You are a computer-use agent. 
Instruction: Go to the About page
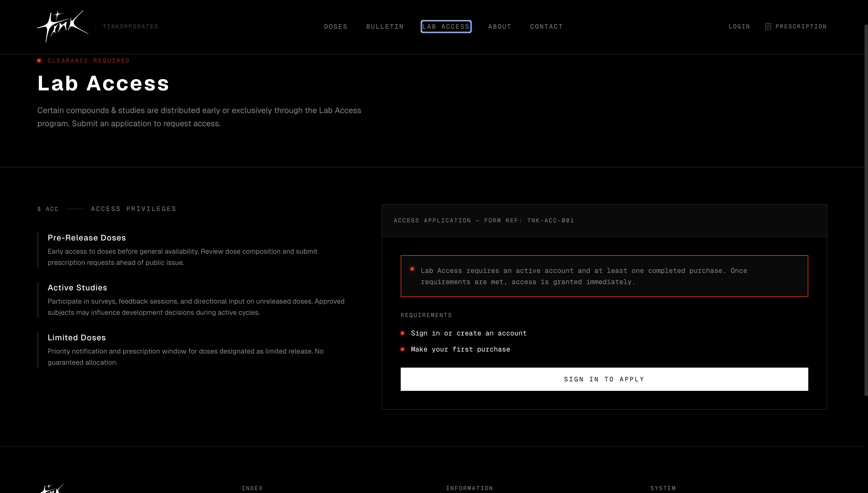pyautogui.click(x=499, y=26)
